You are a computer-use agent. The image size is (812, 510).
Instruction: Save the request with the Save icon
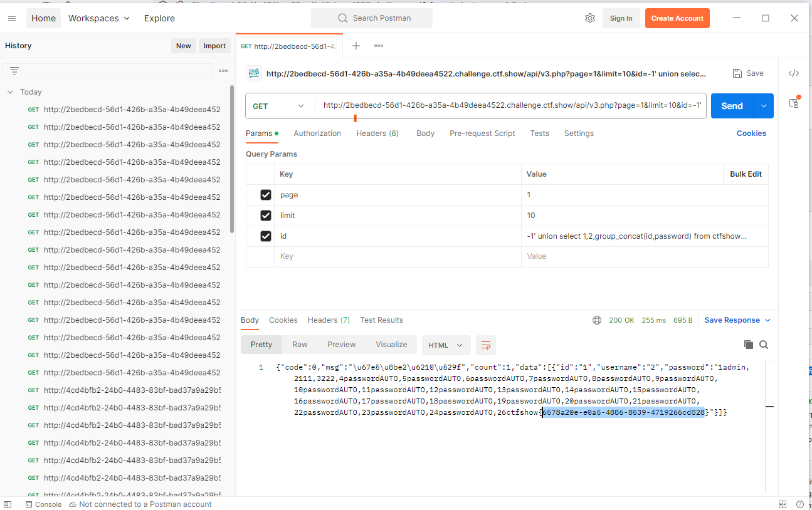748,73
